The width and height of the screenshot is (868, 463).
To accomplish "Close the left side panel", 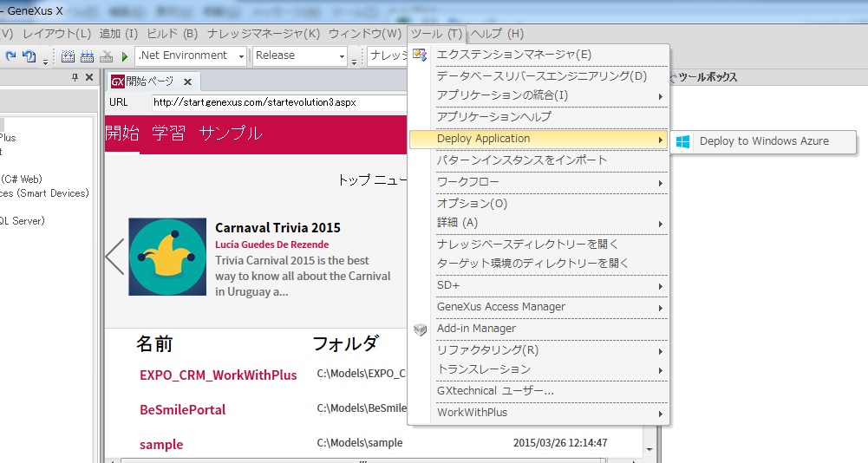I will [89, 77].
